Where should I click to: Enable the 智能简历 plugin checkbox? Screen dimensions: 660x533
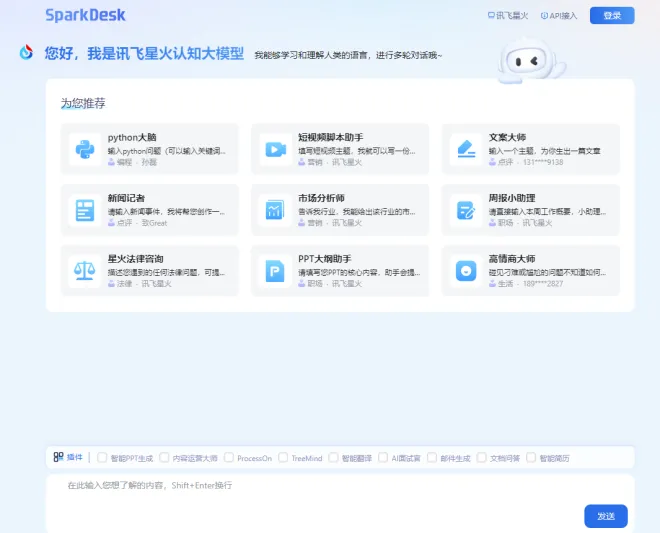(531, 457)
